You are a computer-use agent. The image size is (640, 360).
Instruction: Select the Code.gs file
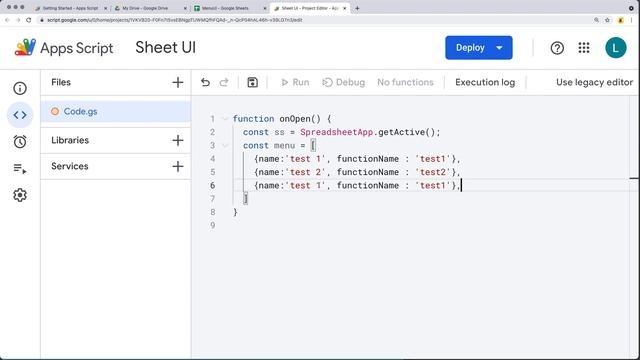click(116, 112)
